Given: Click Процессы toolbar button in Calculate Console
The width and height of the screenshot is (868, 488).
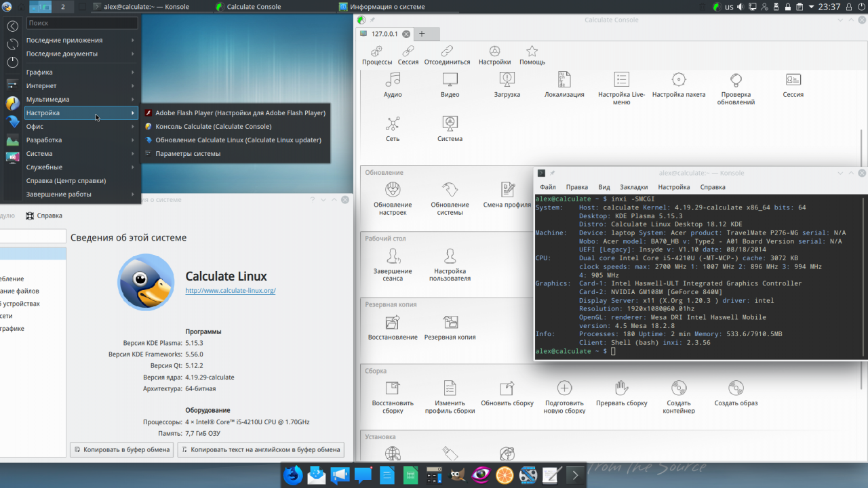Looking at the screenshot, I should click(377, 56).
